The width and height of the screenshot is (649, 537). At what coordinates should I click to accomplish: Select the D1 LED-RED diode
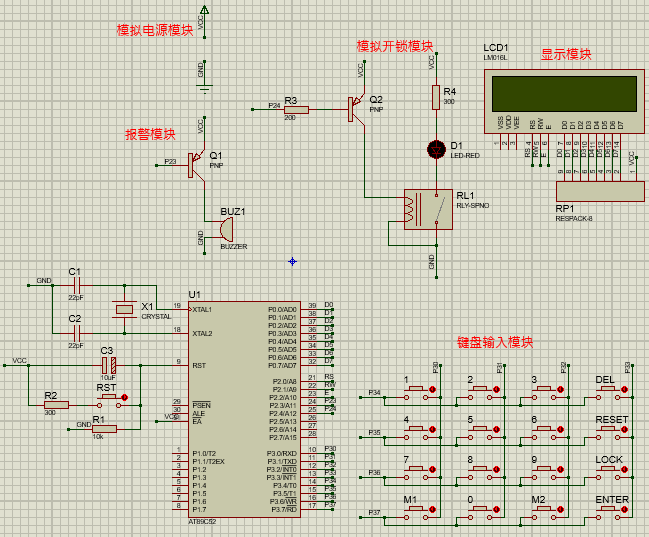436,149
